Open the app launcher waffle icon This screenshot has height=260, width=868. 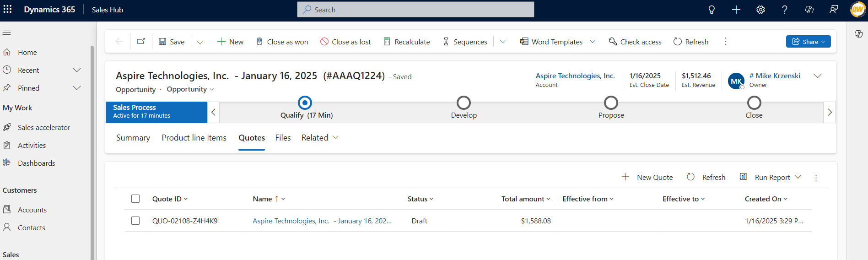tap(8, 10)
